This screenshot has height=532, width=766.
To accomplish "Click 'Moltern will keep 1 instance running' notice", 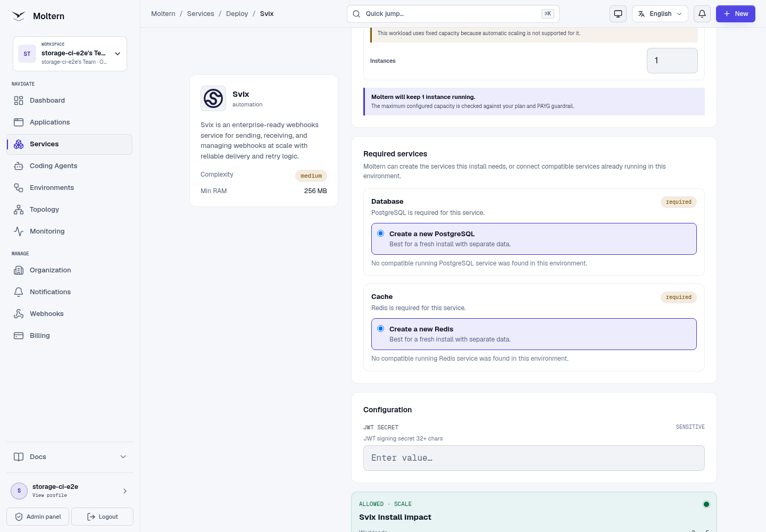I will 534,102.
